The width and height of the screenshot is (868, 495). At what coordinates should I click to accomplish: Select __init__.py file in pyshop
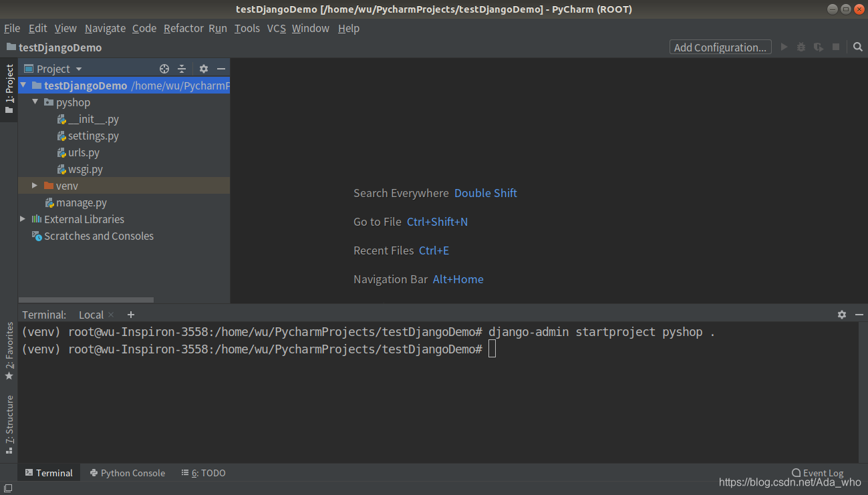(x=88, y=119)
